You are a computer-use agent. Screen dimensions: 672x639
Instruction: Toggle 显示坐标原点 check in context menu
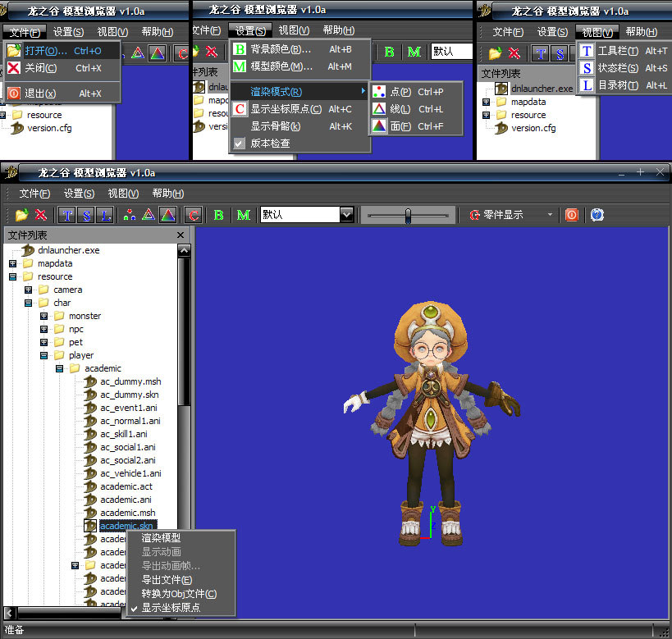pos(171,608)
